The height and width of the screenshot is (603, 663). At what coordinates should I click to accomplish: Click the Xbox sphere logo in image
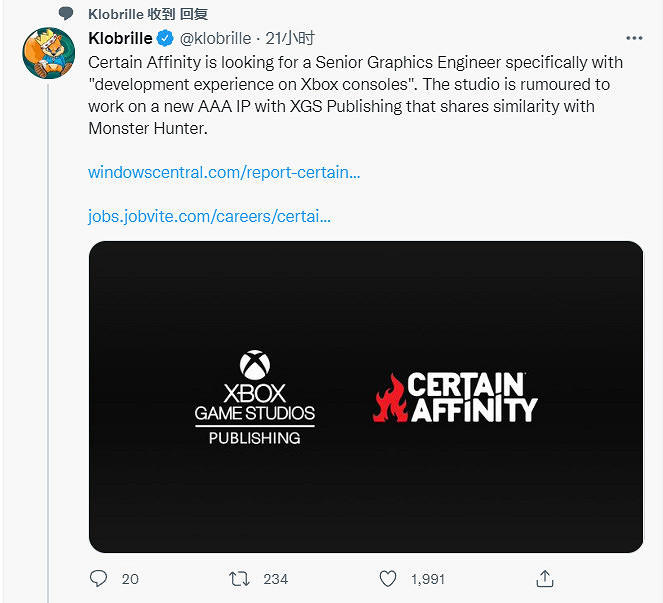[x=255, y=365]
